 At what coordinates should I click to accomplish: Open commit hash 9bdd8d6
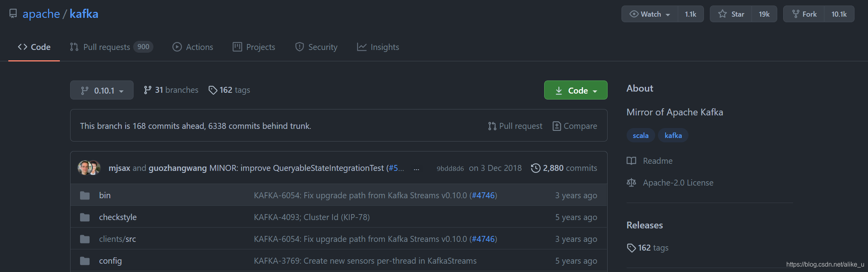tap(450, 169)
